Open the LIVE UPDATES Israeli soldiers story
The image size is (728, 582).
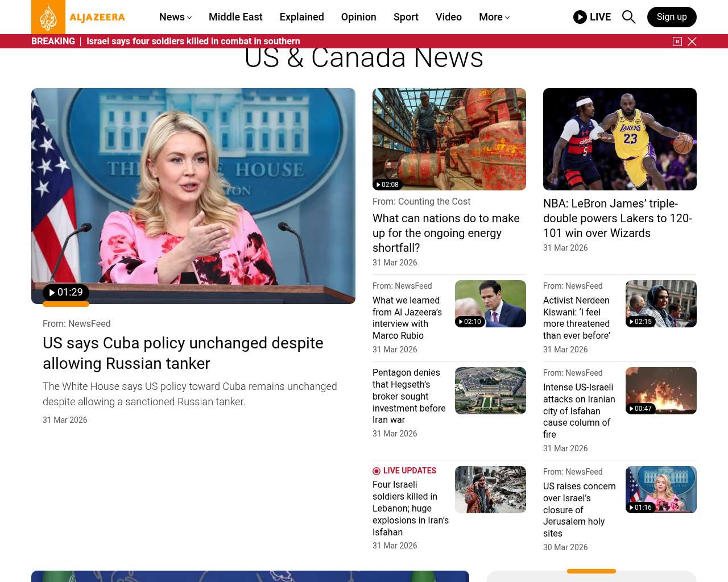[410, 508]
